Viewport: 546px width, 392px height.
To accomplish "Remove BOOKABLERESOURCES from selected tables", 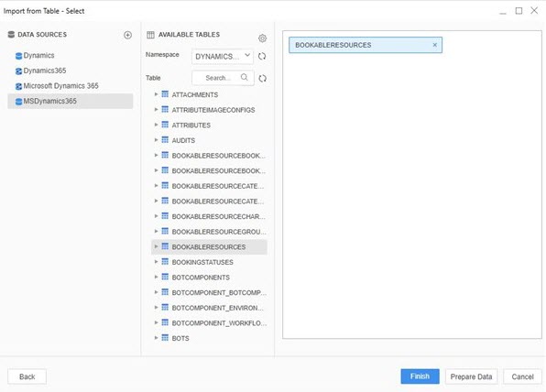I will (x=434, y=45).
